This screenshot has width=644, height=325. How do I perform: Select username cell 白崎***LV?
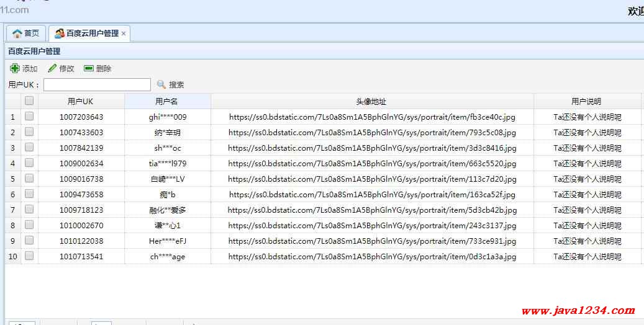tap(168, 179)
